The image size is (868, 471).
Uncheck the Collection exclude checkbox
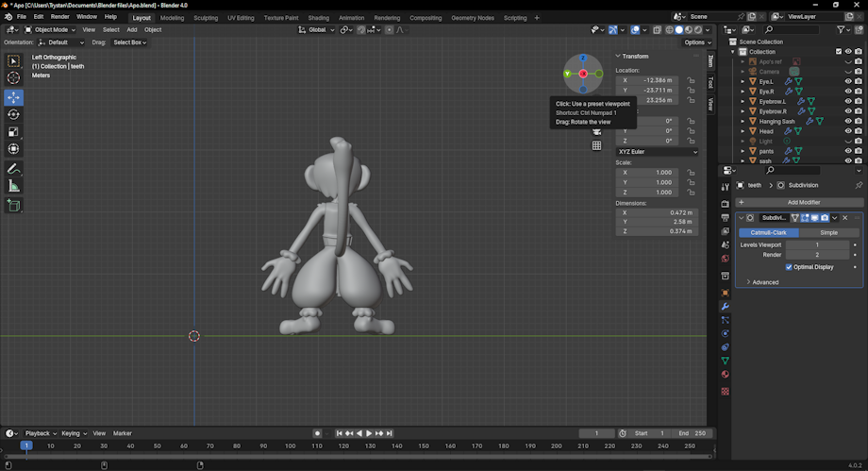coord(839,52)
